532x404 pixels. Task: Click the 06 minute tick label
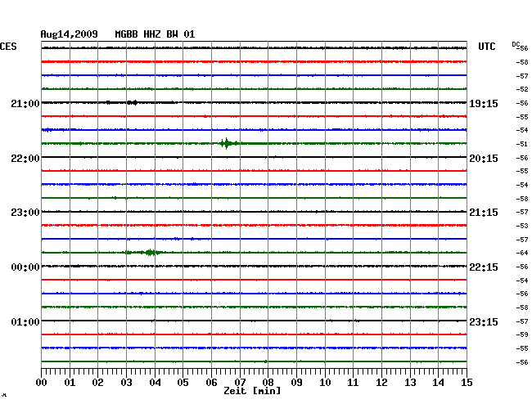tap(211, 382)
